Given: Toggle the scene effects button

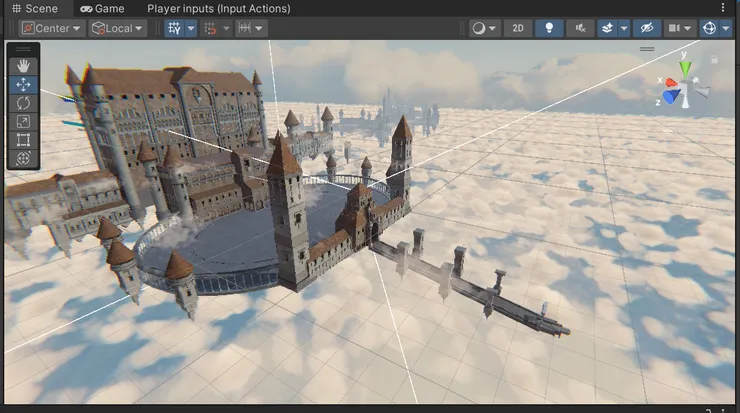Looking at the screenshot, I should [x=607, y=28].
